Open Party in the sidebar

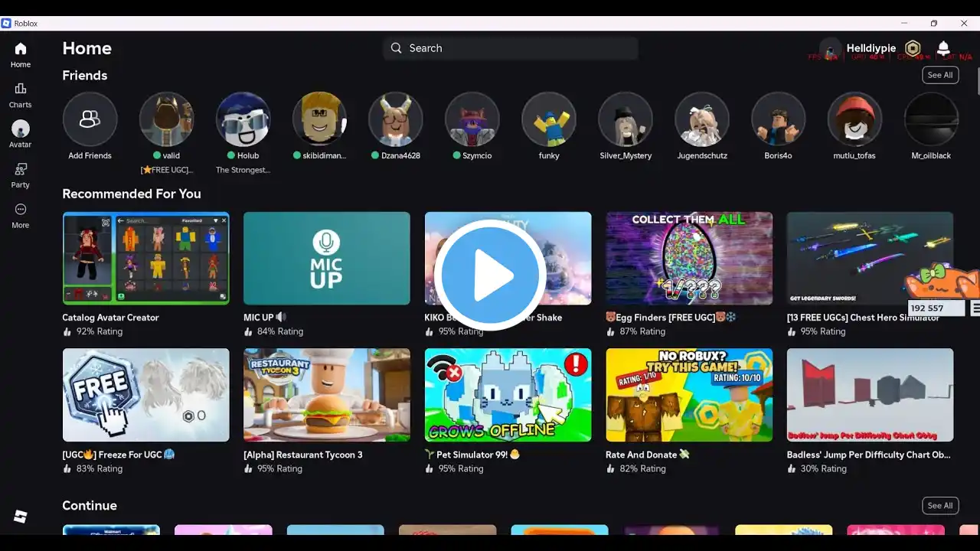21,169
